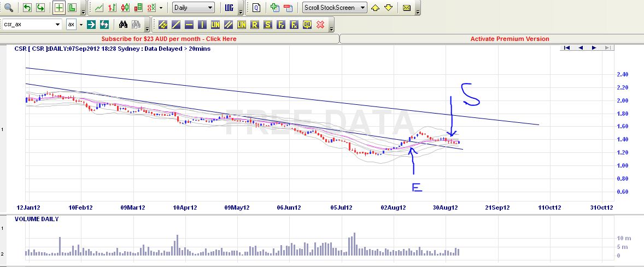Screen dimensions: 644x267
Task: Click the 0.60 price axis label
Action: pos(622,192)
